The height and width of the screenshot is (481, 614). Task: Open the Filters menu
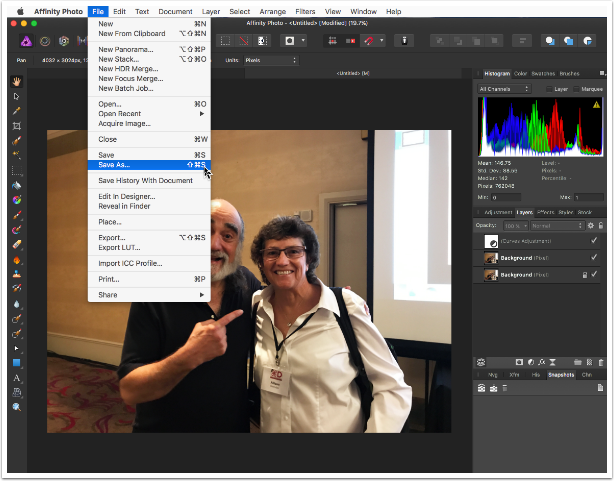(x=305, y=11)
